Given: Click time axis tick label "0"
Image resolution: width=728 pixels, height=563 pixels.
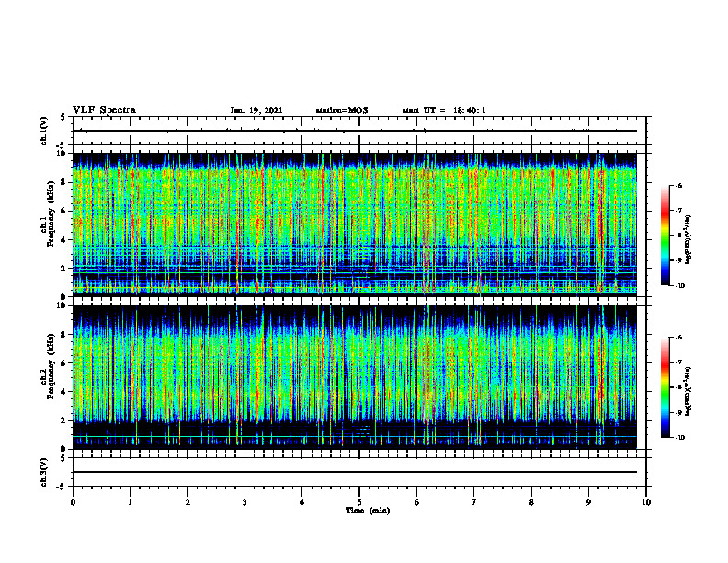Looking at the screenshot, I should click(x=73, y=502).
